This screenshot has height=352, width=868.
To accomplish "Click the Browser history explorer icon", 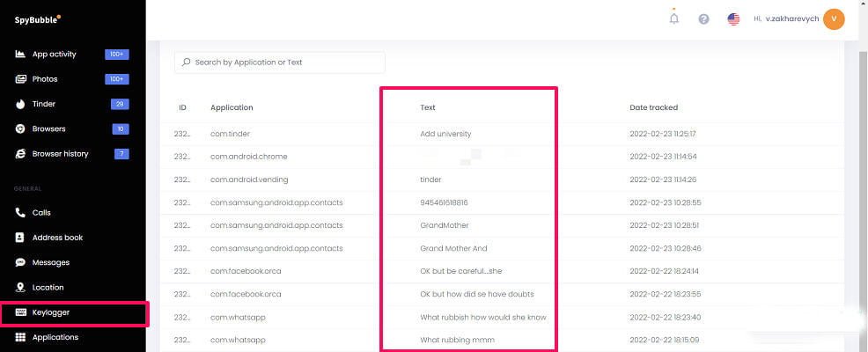I will pyautogui.click(x=20, y=154).
